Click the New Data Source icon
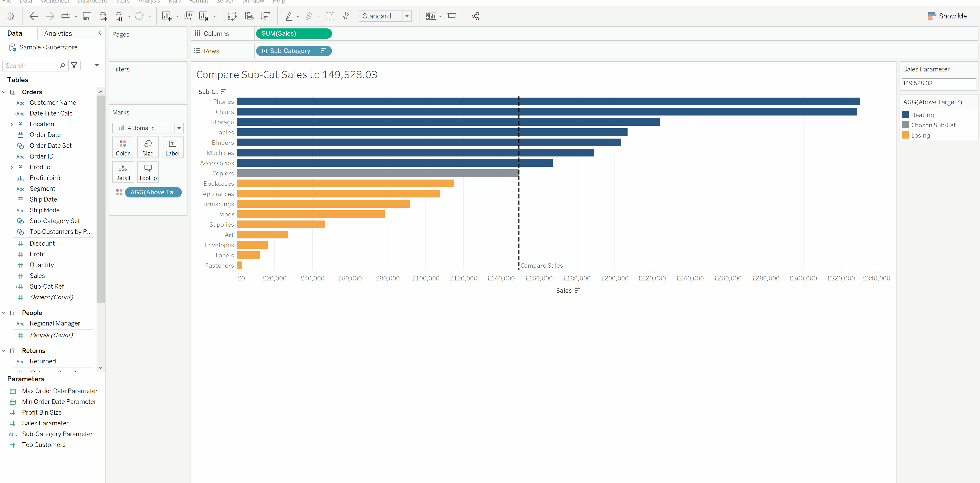This screenshot has width=980, height=483. pos(103,16)
